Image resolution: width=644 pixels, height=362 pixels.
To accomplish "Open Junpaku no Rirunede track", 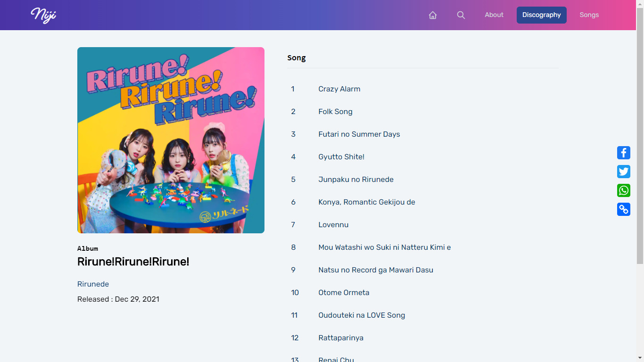I will pyautogui.click(x=355, y=180).
